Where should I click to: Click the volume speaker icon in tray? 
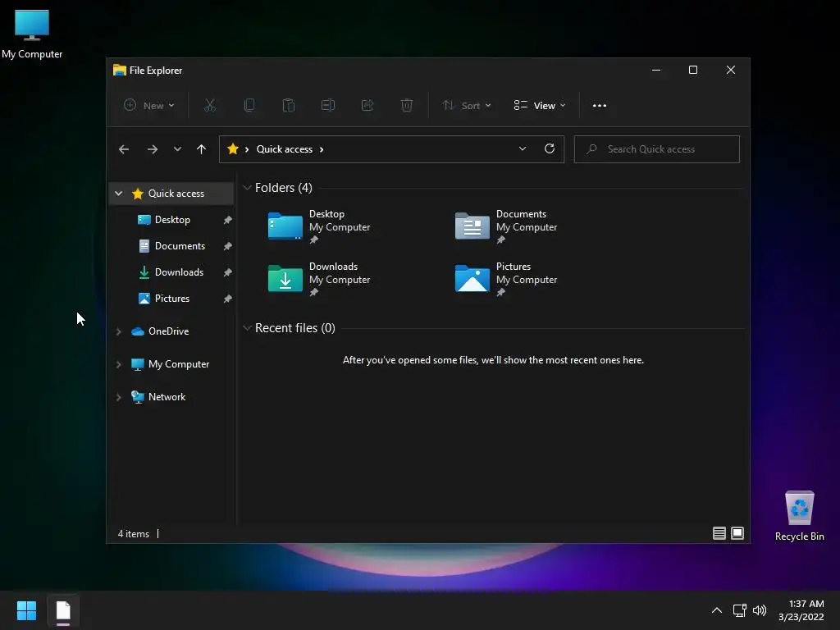760,610
